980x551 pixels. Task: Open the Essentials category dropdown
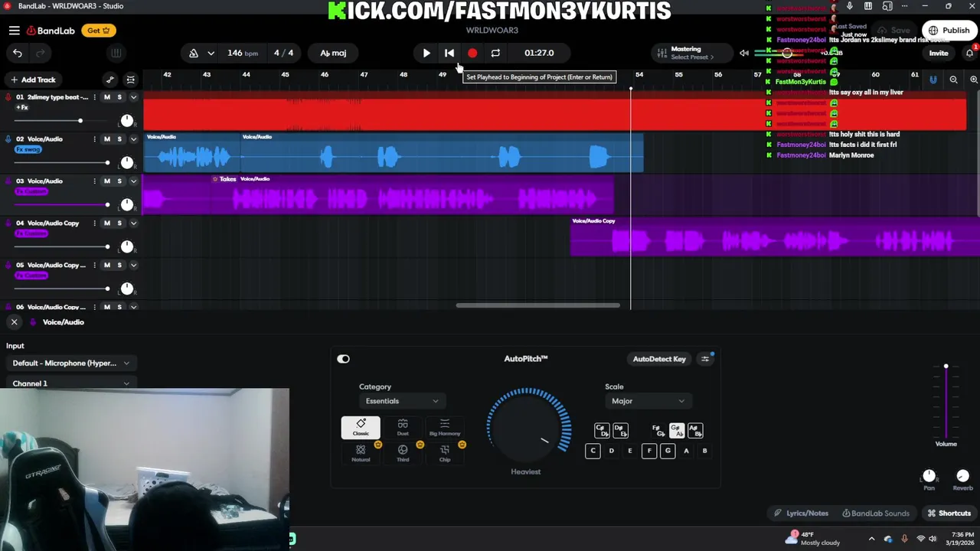coord(402,401)
